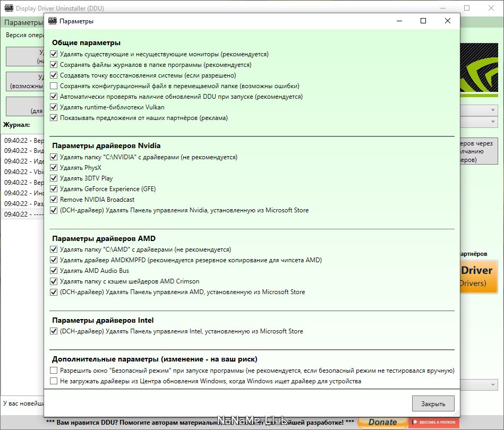The height and width of the screenshot is (430, 504).
Task: Open the Параметры menu in main window
Action: click(23, 22)
